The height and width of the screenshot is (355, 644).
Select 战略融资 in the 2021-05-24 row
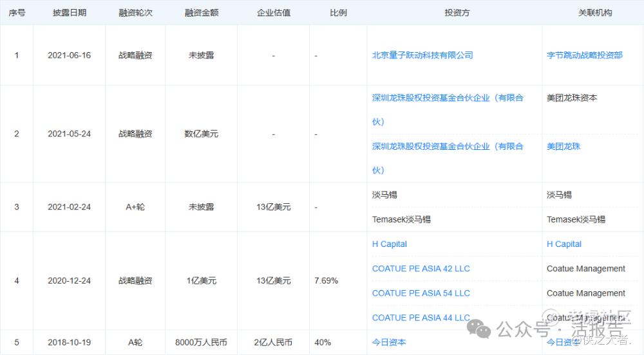135,134
